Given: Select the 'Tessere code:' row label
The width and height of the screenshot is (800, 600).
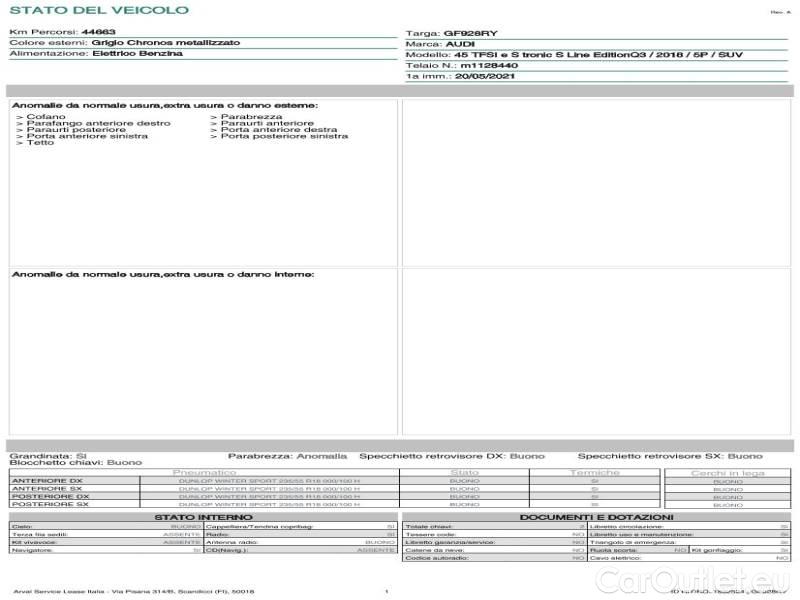Looking at the screenshot, I should click(x=430, y=535).
